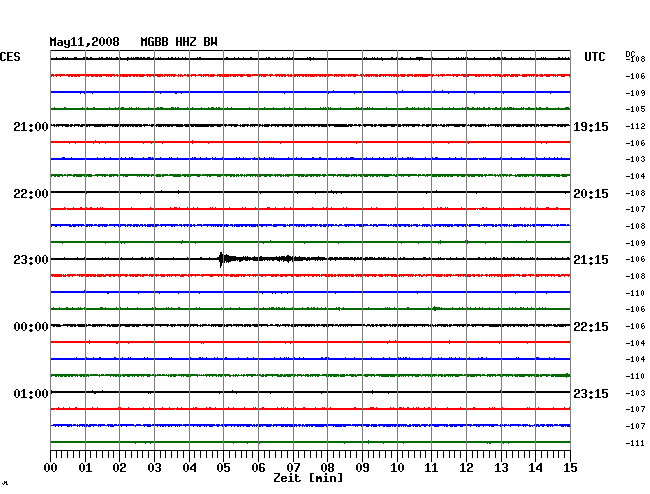The height and width of the screenshot is (494, 650).
Task: Click the station label MGBB HHZ BW
Action: tap(179, 42)
